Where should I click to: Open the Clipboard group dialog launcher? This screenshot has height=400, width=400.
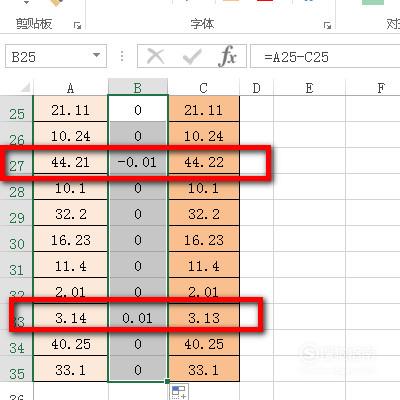click(77, 25)
